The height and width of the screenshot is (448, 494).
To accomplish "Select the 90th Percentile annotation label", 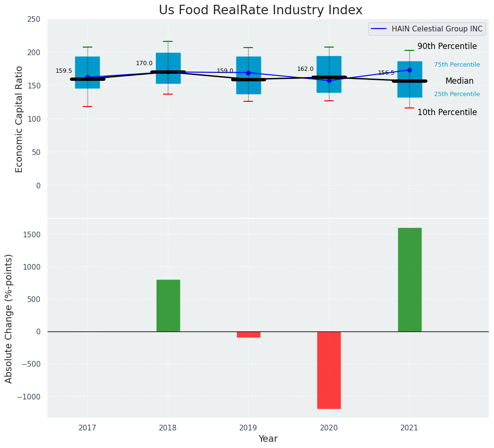I will pos(447,46).
